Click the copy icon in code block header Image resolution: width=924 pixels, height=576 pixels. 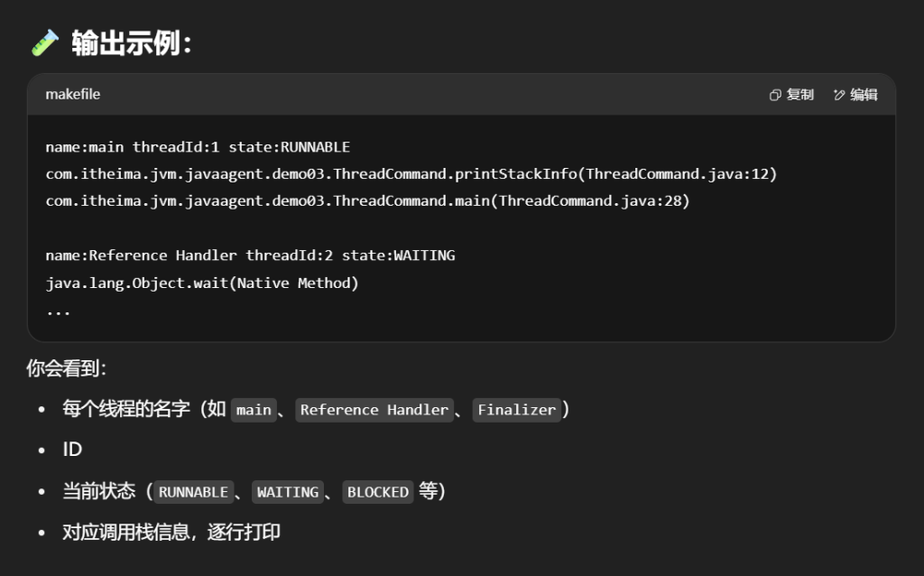tap(775, 95)
